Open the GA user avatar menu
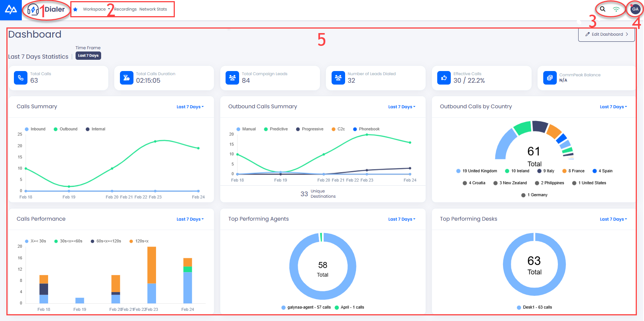Image resolution: width=644 pixels, height=321 pixels. [635, 9]
